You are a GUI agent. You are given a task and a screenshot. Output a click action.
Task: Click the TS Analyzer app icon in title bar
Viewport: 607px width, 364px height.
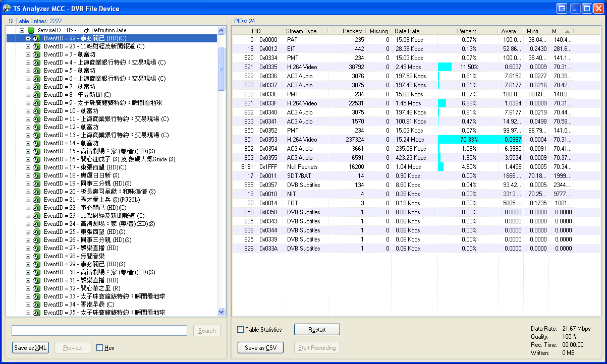[x=7, y=8]
